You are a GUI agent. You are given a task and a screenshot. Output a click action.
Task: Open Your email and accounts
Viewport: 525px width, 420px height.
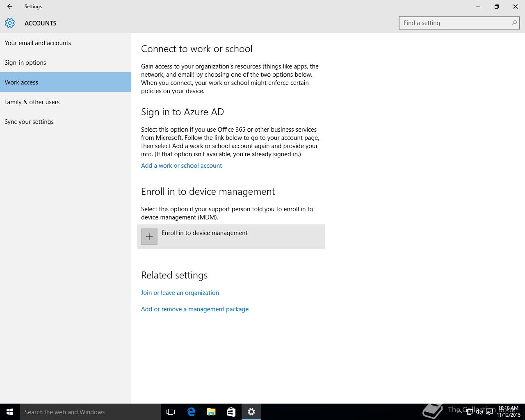pos(66,43)
